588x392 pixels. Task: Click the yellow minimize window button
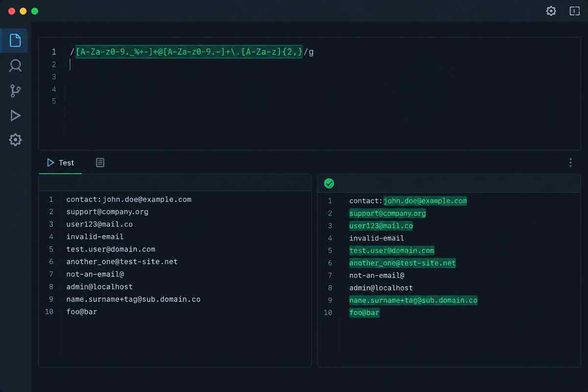click(23, 11)
